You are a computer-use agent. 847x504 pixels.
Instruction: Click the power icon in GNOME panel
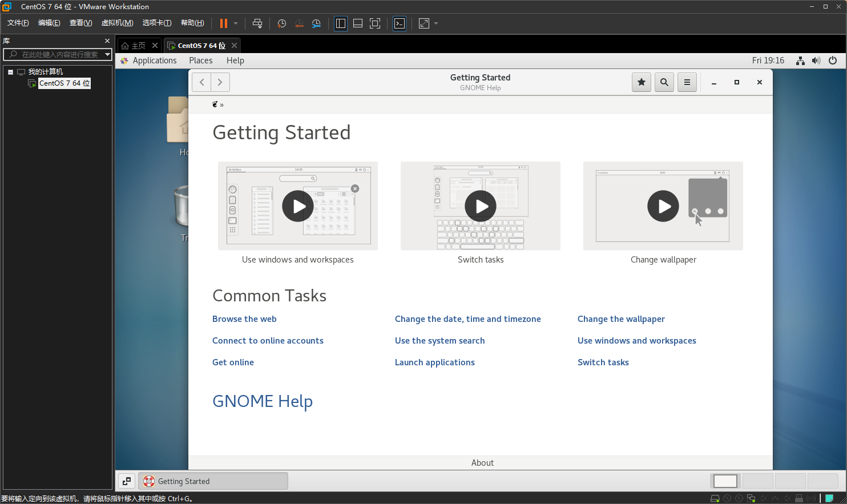coord(833,61)
